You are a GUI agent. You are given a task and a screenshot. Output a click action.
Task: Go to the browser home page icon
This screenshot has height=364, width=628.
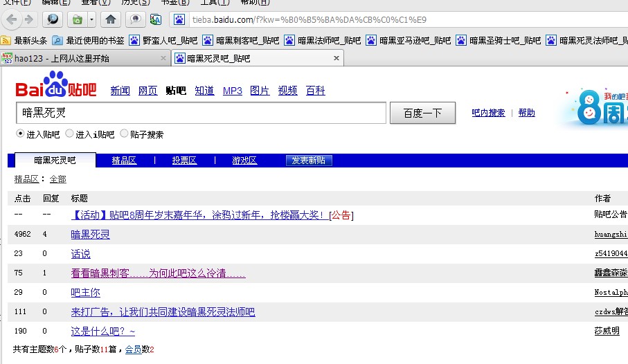(110, 19)
